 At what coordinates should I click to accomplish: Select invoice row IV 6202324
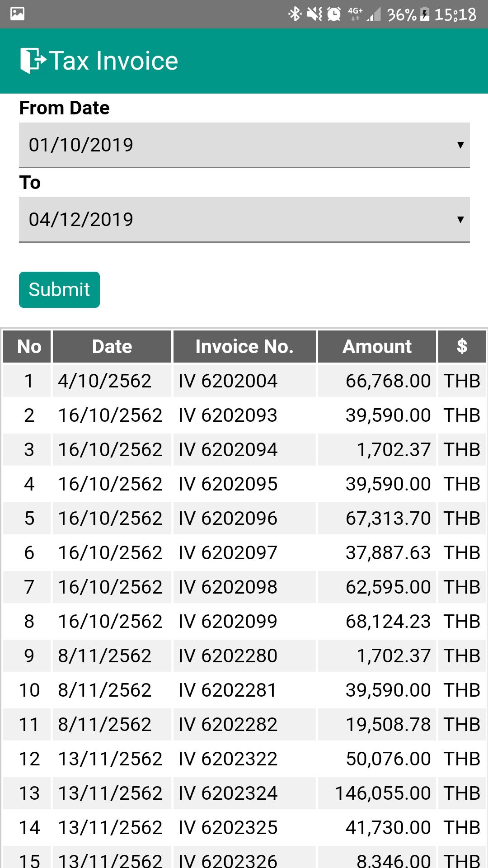coord(244,793)
